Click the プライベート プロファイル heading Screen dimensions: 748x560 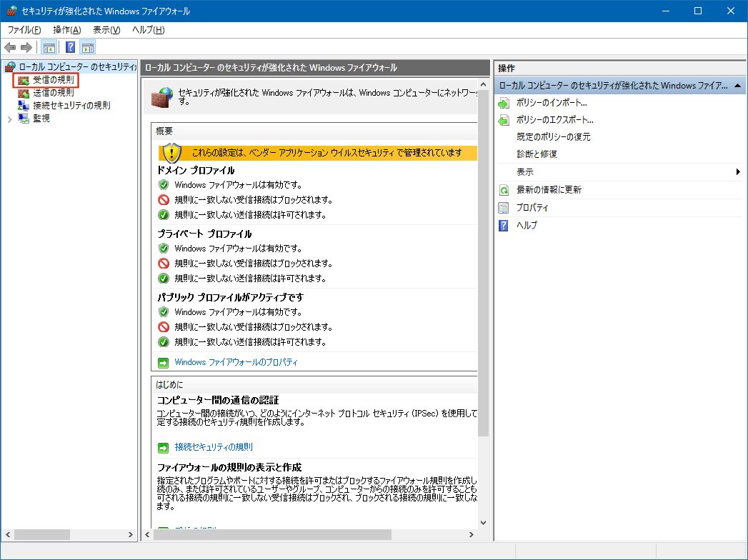click(x=204, y=234)
